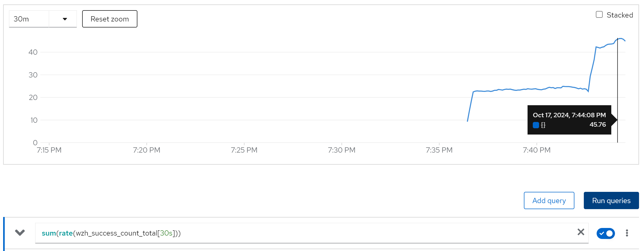
Task: Click the vertical cursor line on the chart
Action: click(x=617, y=79)
